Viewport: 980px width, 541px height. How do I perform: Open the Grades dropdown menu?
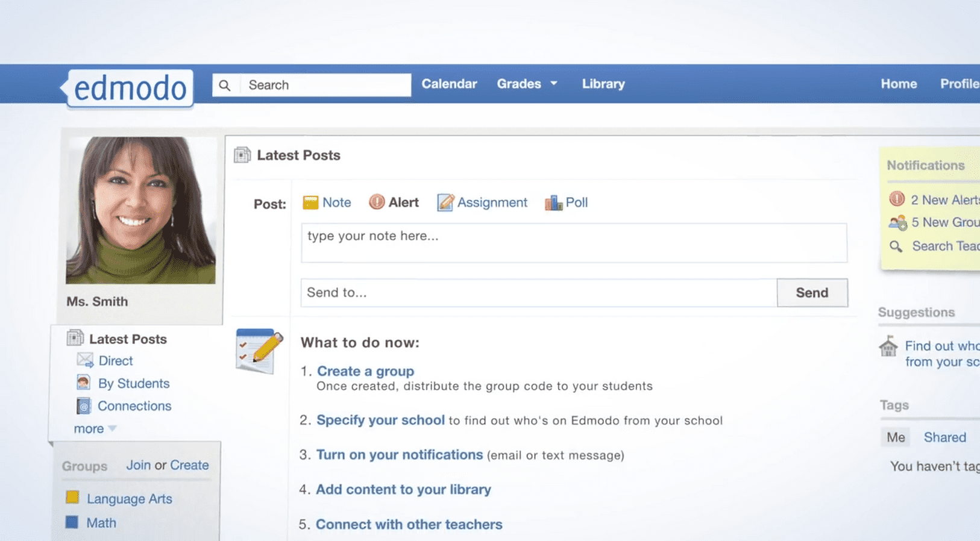point(527,84)
